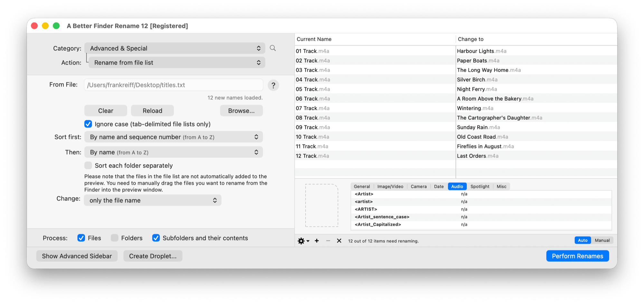Switch preview mode to Manual
The width and height of the screenshot is (644, 304).
602,240
